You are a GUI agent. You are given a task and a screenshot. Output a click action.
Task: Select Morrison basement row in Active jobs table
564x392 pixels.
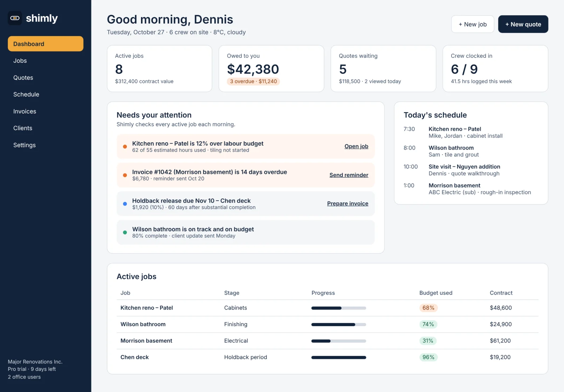click(x=327, y=341)
